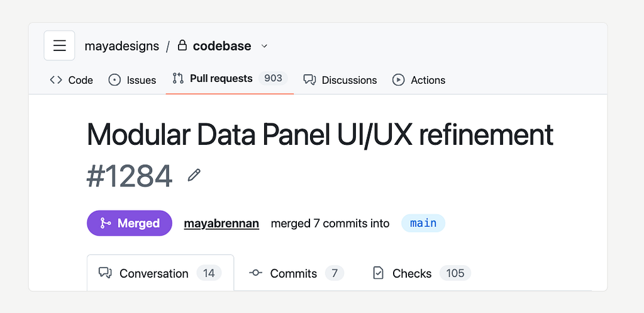Open the mayabrennan profile link

pos(221,224)
